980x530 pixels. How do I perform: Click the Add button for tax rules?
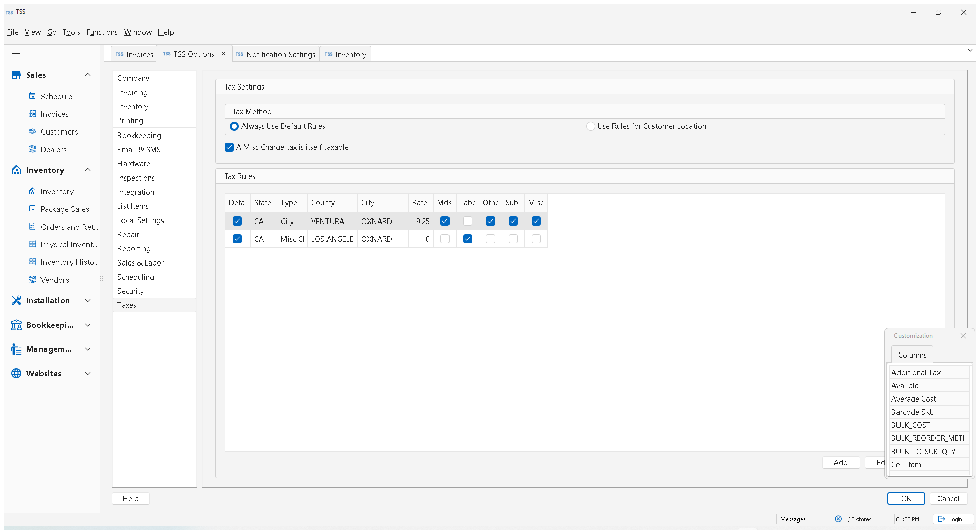pos(840,463)
